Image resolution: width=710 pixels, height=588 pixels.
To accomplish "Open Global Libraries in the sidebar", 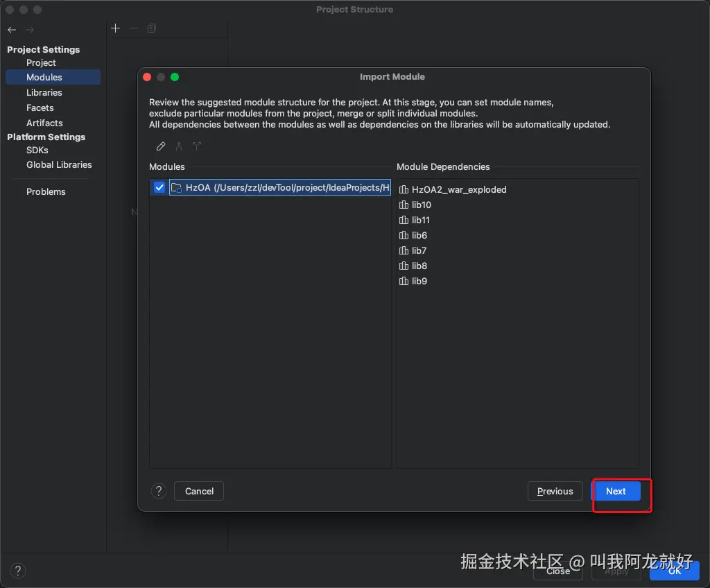I will pos(59,165).
